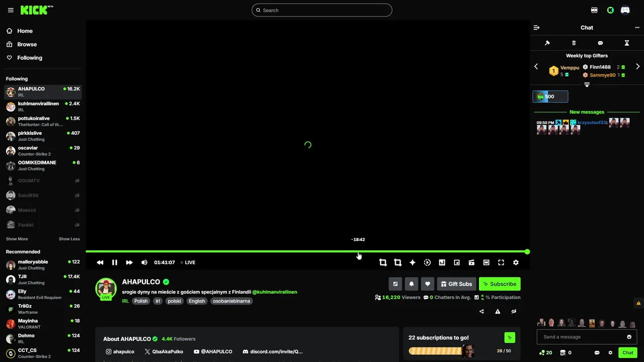Rewind the stream with the backward button
The height and width of the screenshot is (362, 644).
click(x=100, y=262)
